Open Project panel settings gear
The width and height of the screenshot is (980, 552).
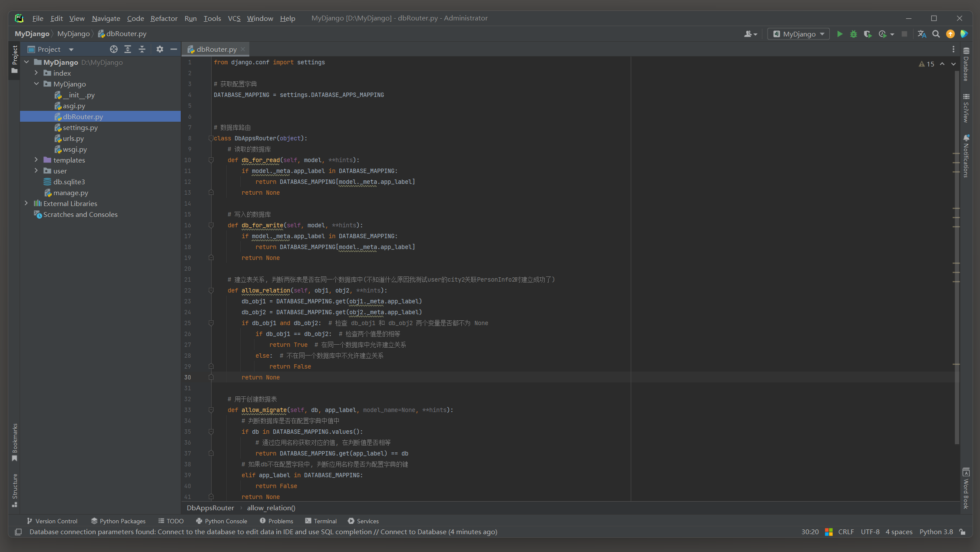160,49
